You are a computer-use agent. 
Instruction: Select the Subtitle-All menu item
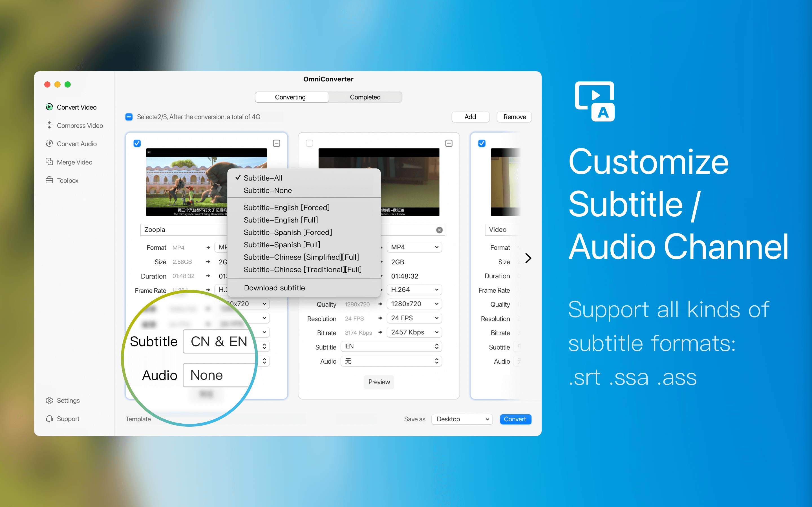[x=262, y=177]
